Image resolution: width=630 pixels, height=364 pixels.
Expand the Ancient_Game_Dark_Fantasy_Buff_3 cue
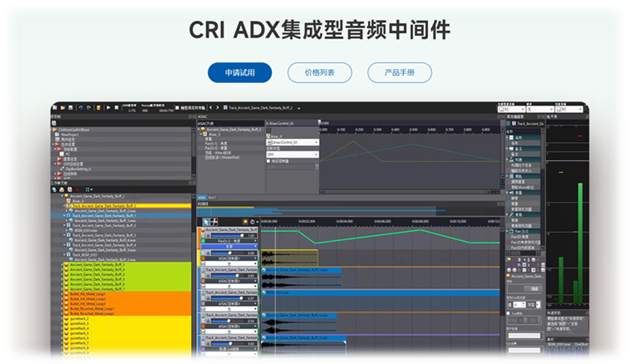tap(62, 265)
